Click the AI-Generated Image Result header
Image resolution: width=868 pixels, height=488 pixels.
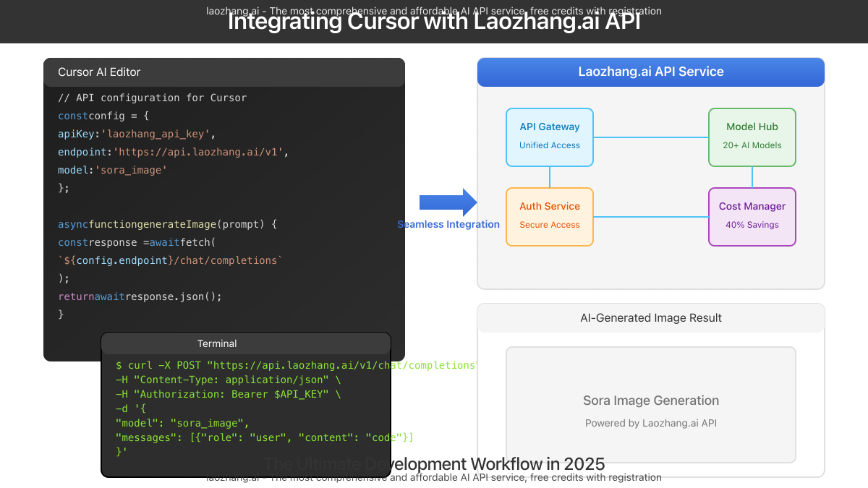[x=651, y=318]
